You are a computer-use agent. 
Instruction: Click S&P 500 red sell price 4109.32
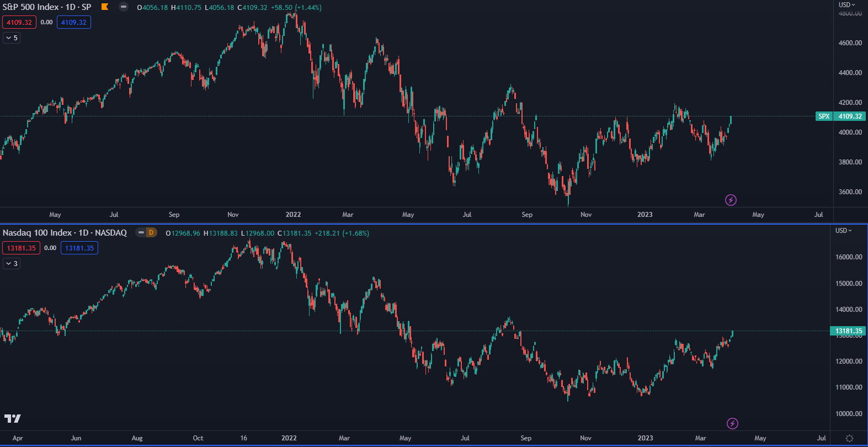point(19,23)
